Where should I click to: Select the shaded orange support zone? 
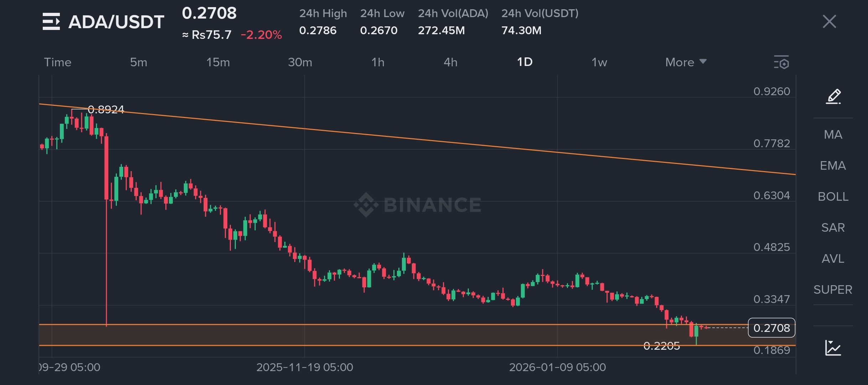coord(356,335)
